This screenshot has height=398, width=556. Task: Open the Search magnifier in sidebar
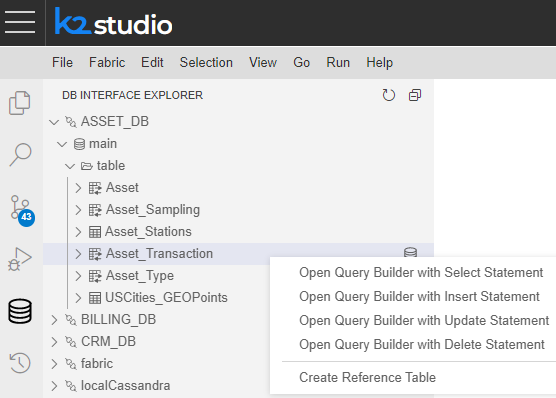(x=20, y=154)
